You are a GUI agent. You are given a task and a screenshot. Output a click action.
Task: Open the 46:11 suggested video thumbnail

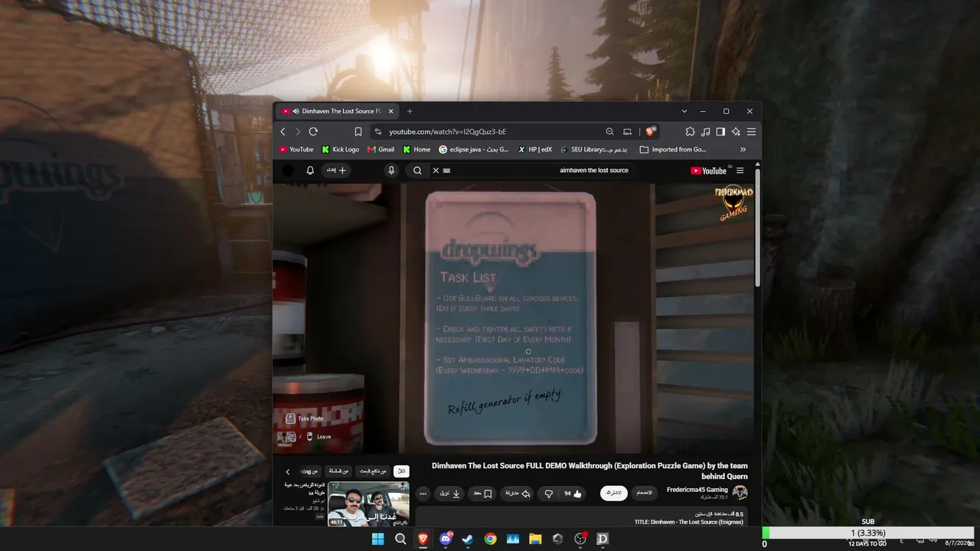(368, 504)
